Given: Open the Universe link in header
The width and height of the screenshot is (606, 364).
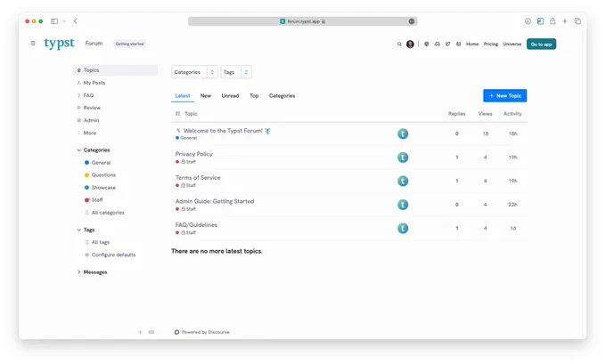Looking at the screenshot, I should [x=512, y=44].
